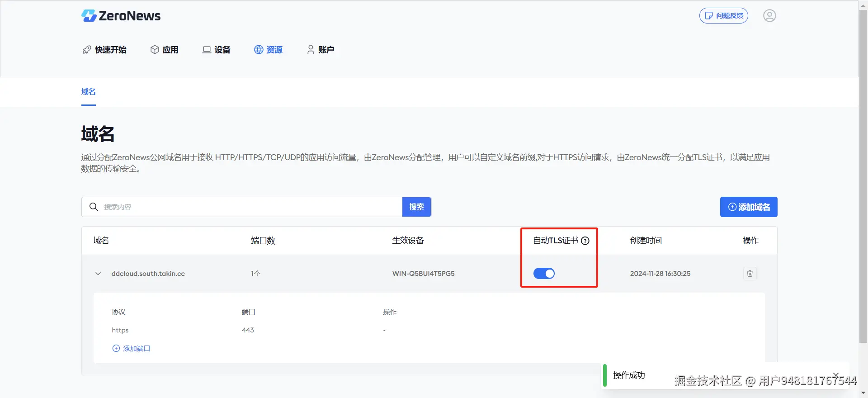Open the user avatar icon
This screenshot has height=398, width=868.
click(769, 16)
